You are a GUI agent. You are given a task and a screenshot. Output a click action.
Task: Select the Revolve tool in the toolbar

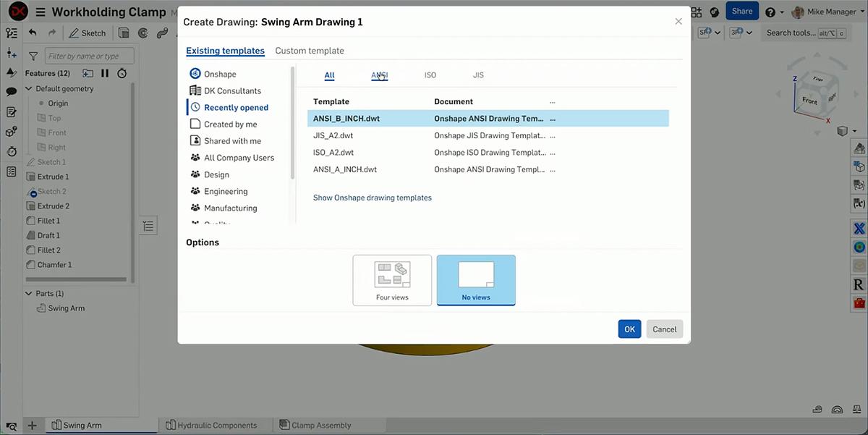pyautogui.click(x=143, y=33)
